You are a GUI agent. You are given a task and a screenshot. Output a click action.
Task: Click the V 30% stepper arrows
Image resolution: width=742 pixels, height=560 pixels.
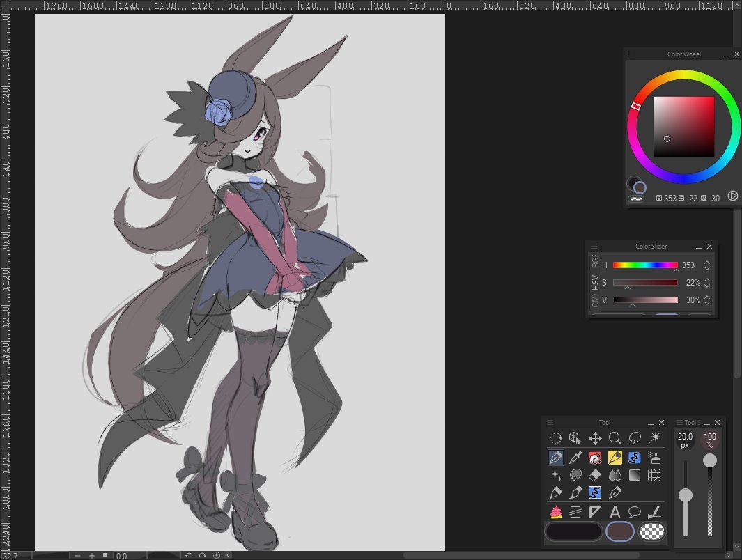(x=707, y=300)
